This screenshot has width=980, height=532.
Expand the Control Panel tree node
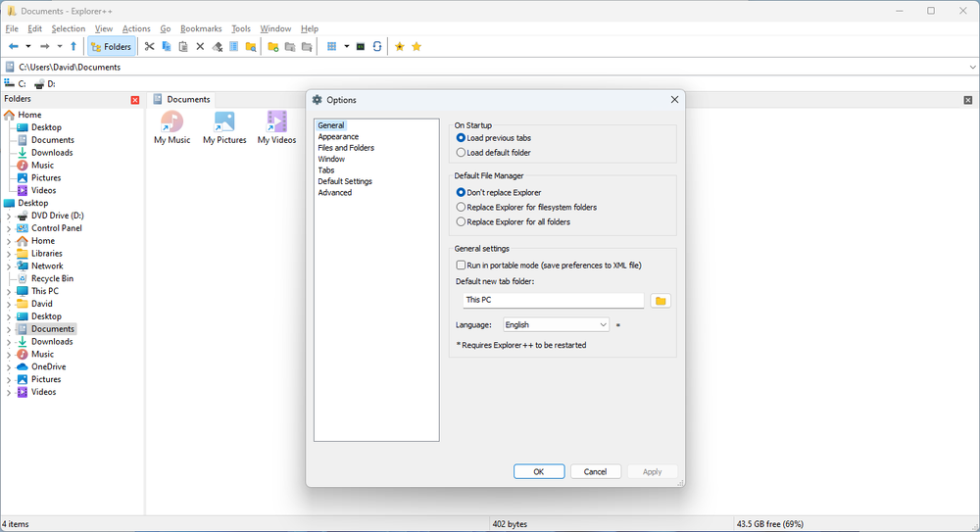click(9, 228)
